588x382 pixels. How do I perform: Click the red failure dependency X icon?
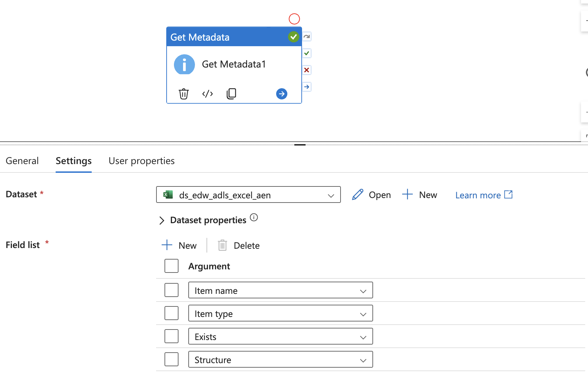tap(307, 70)
